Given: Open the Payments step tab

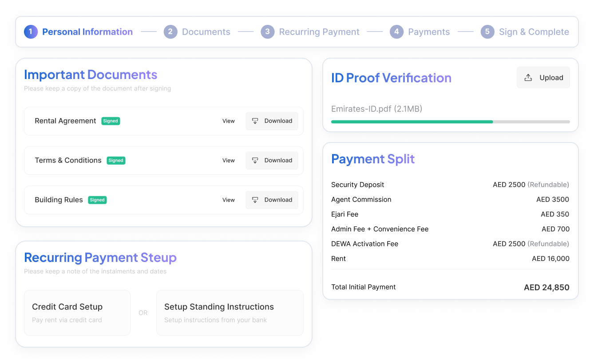Looking at the screenshot, I should [428, 32].
